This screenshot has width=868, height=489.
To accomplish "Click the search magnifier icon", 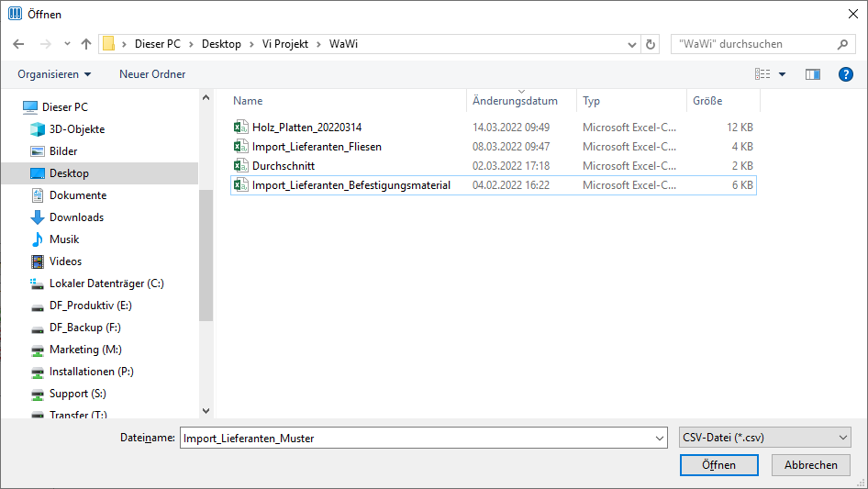I will tap(842, 44).
